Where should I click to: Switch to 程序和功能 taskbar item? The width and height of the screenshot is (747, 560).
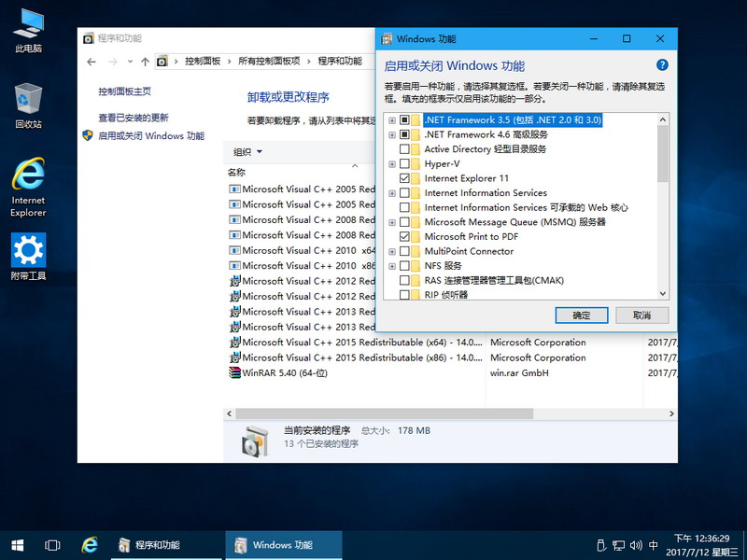[x=166, y=545]
